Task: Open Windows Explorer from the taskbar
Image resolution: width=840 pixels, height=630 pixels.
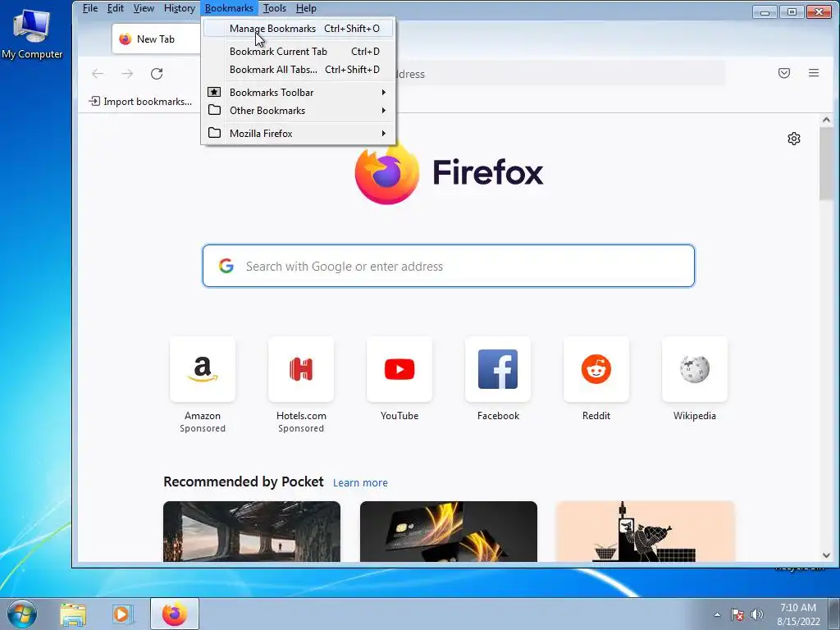Action: (x=73, y=614)
